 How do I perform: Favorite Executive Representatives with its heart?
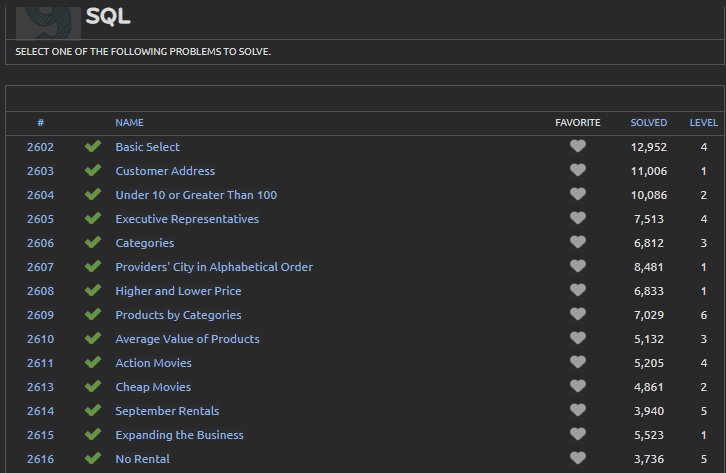pos(577,218)
